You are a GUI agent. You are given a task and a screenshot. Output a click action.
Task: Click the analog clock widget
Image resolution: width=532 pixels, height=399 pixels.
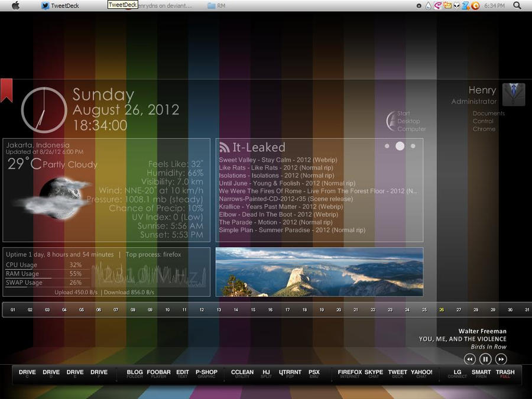(44, 110)
